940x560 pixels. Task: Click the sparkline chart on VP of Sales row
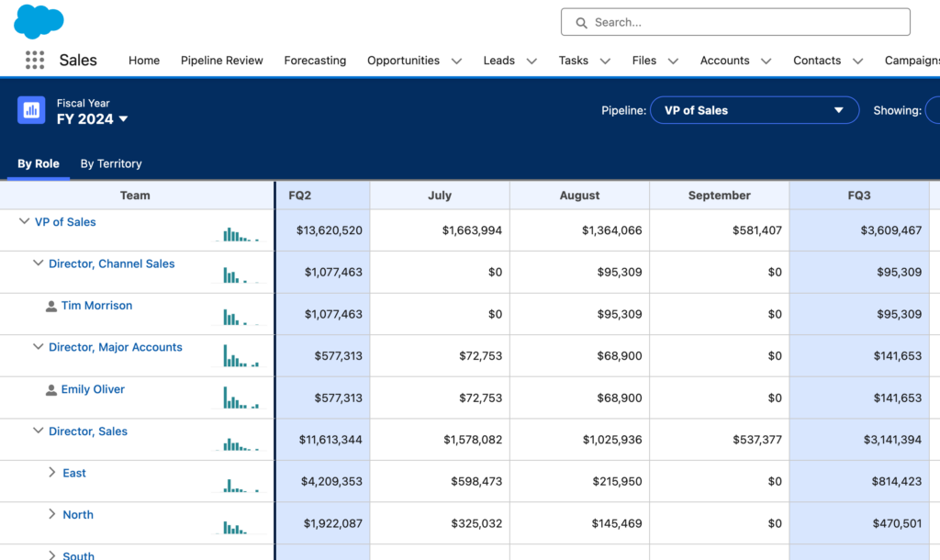coord(237,234)
